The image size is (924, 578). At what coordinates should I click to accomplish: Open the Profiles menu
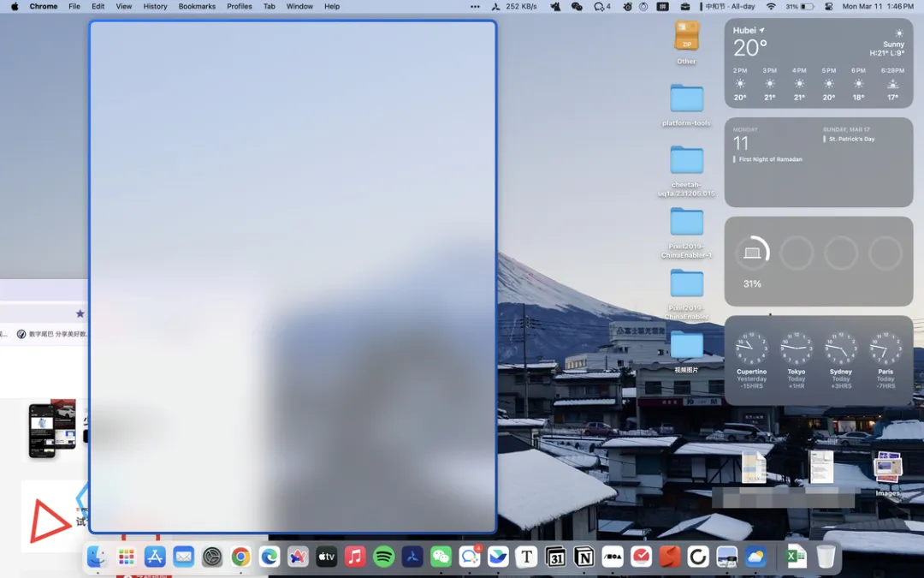coord(240,7)
